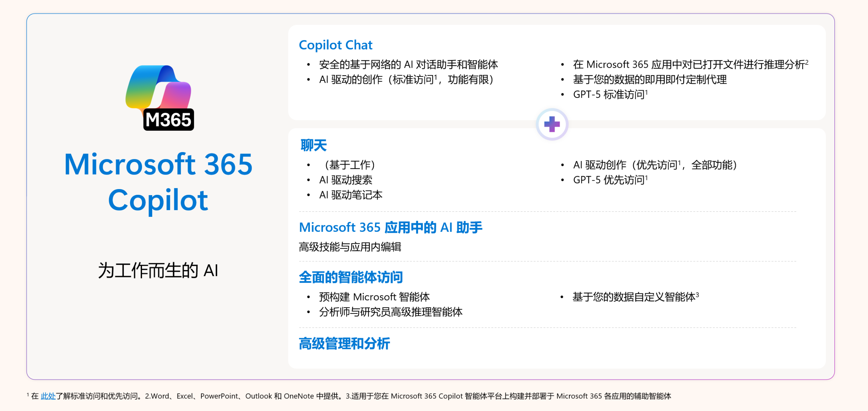
Task: Click 基于您的数据的即用即付定制代理 bullet
Action: pos(649,80)
